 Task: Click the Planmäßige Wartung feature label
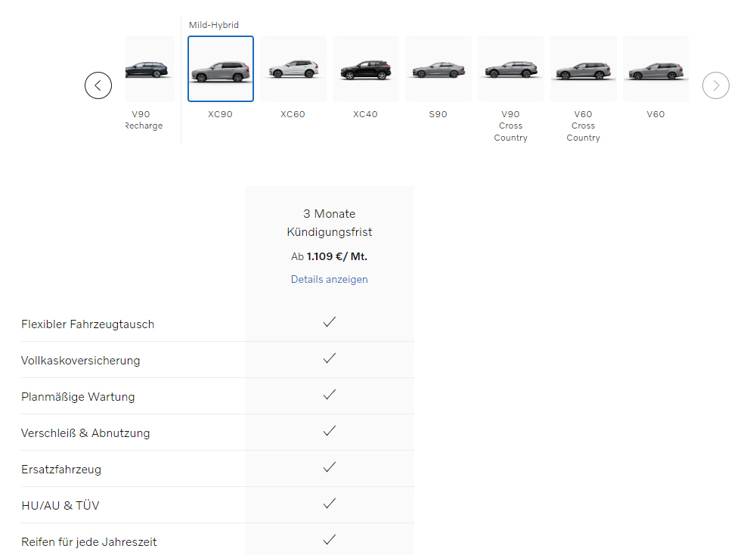click(x=78, y=397)
